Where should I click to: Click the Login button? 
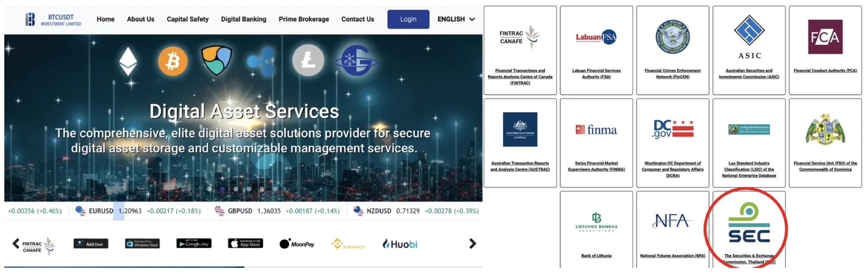408,19
